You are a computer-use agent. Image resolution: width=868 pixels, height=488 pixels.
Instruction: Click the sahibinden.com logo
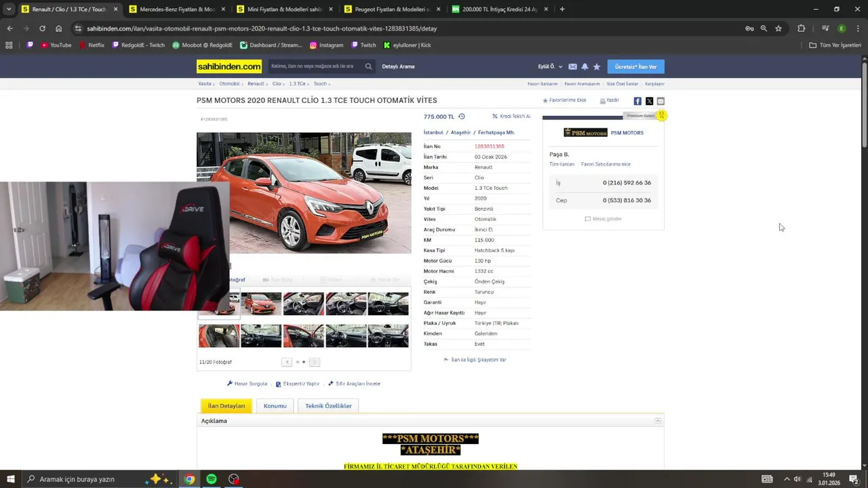[x=229, y=66]
